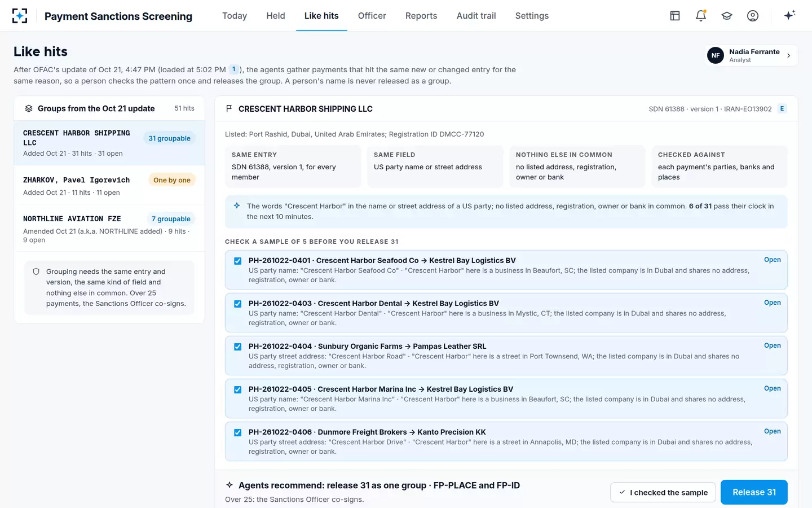Uncheck payment PH-261022-0401 checkbox

[238, 261]
